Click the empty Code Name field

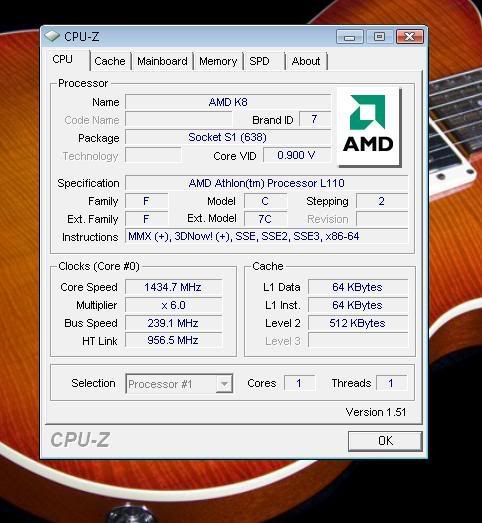[x=178, y=120]
